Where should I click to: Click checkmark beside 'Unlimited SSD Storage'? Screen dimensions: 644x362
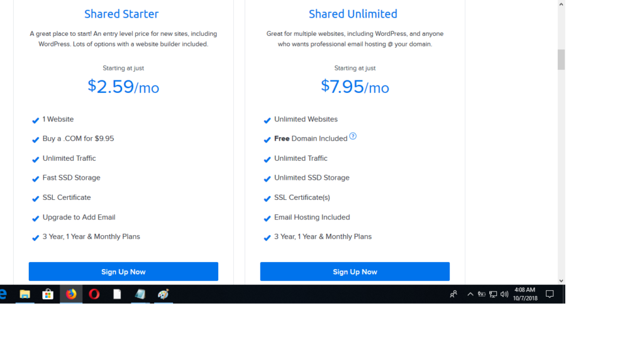[x=267, y=179]
